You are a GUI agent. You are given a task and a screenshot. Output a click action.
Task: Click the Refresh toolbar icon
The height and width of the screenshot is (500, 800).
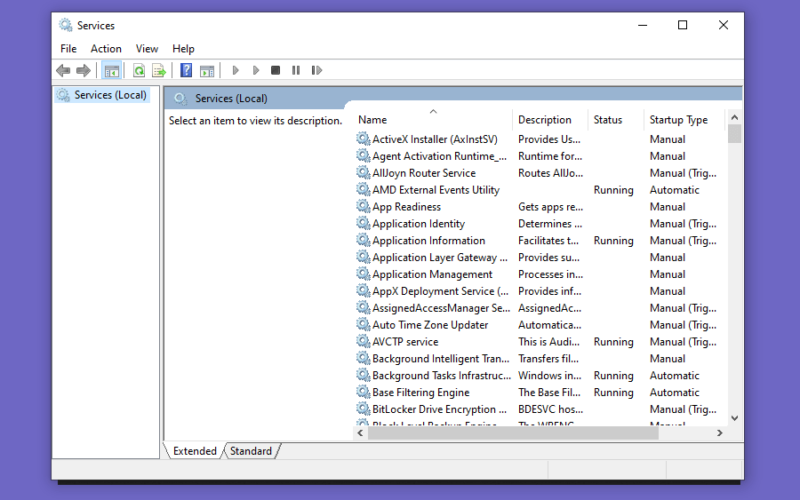coord(139,70)
